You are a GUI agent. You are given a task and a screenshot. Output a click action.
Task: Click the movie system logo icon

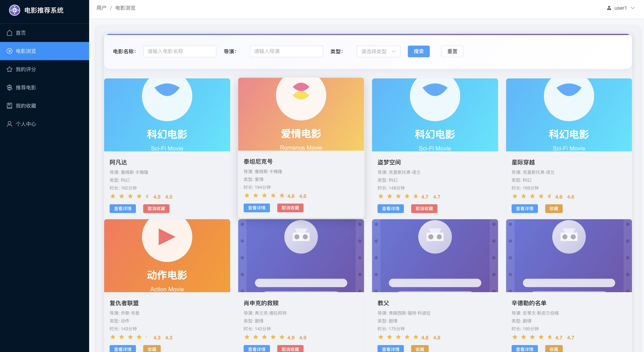pos(14,10)
